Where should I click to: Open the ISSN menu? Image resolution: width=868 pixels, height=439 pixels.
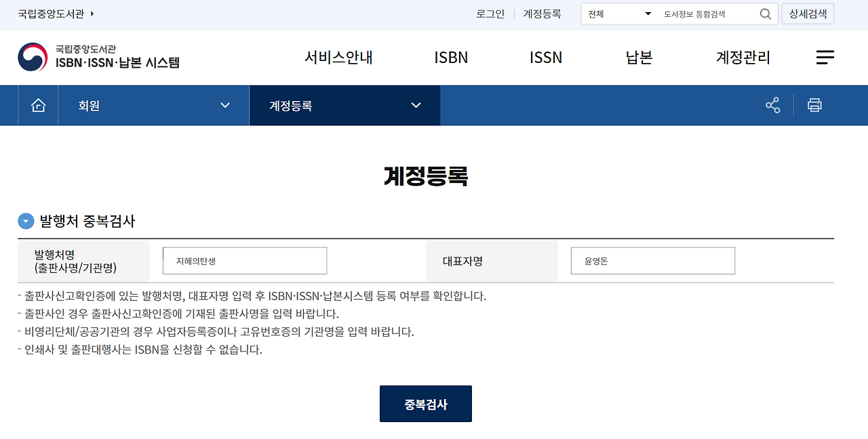(545, 58)
